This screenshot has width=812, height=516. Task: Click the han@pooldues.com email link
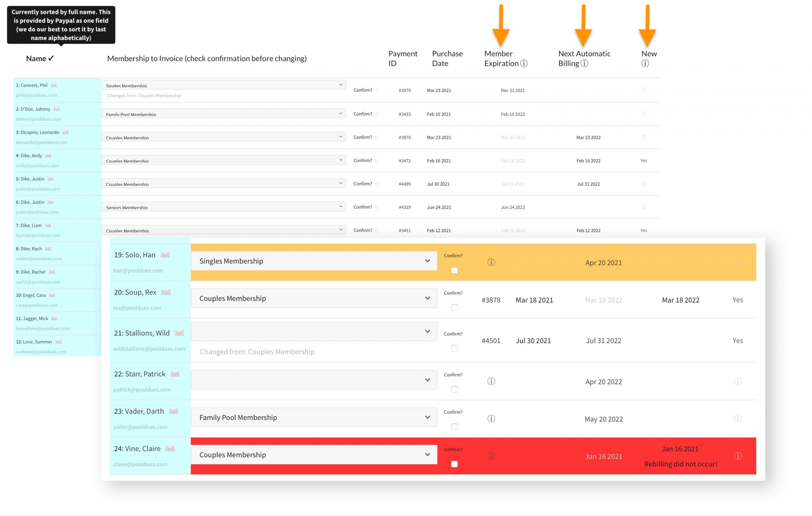pos(138,271)
